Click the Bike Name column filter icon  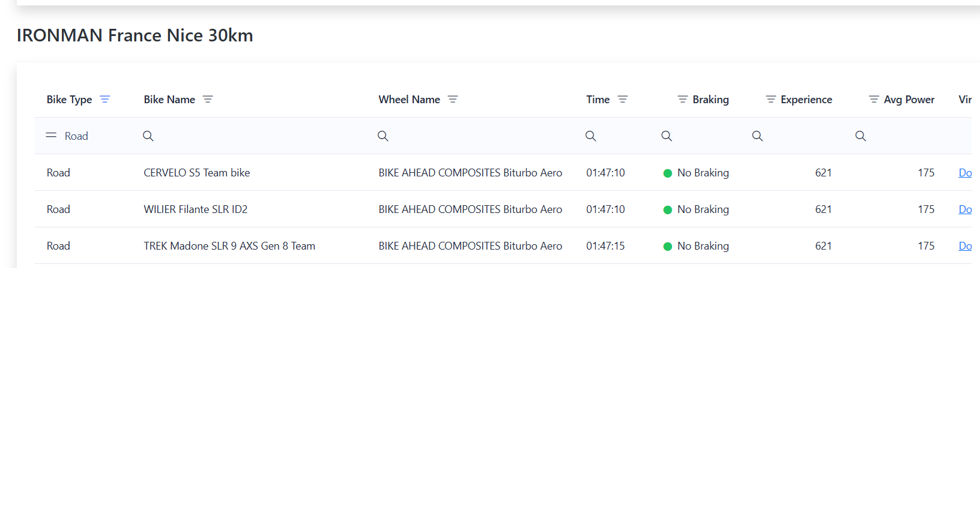click(208, 100)
